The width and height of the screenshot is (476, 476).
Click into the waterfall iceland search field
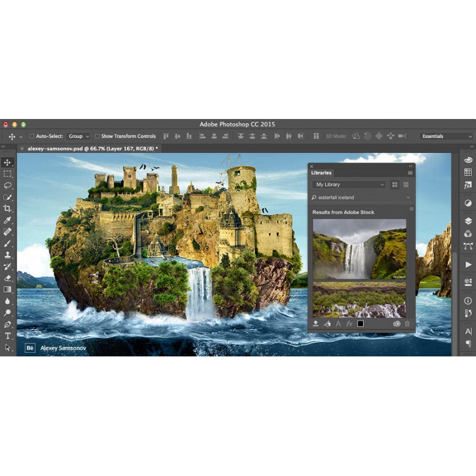click(361, 198)
